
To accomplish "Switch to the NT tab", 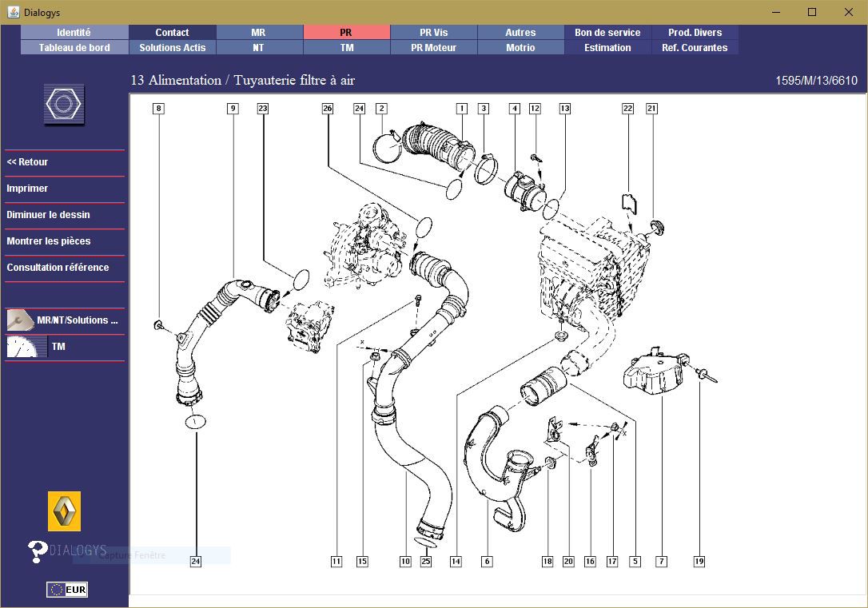I will [x=258, y=48].
